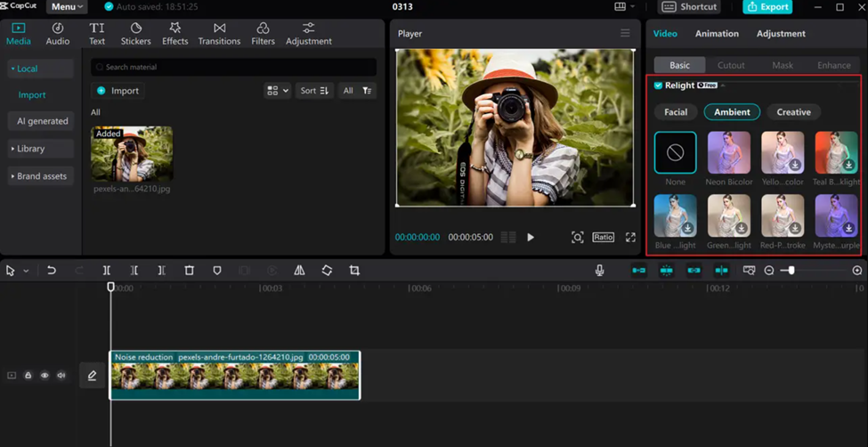Image resolution: width=868 pixels, height=447 pixels.
Task: Click the mirror flip icon in timeline toolbar
Action: (x=299, y=271)
